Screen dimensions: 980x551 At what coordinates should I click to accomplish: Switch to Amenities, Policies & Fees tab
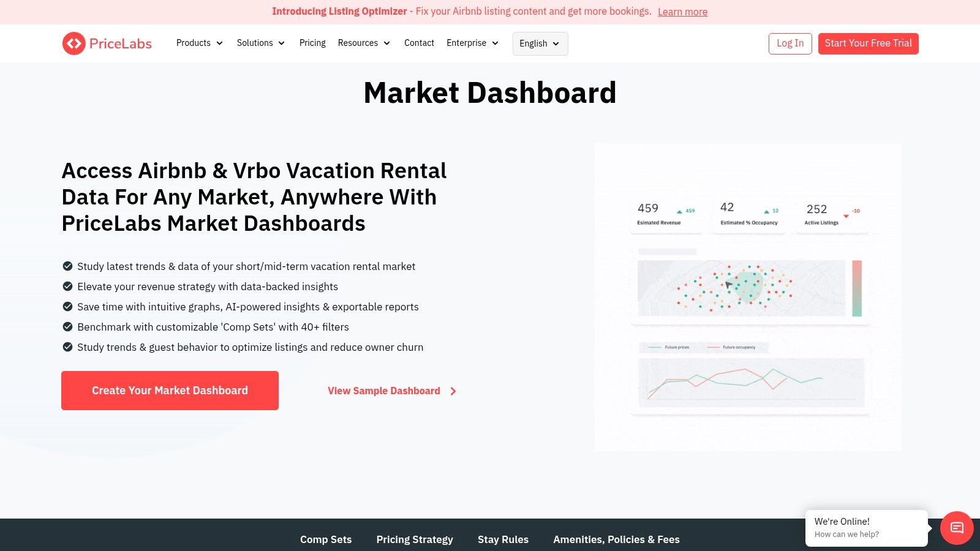point(616,539)
